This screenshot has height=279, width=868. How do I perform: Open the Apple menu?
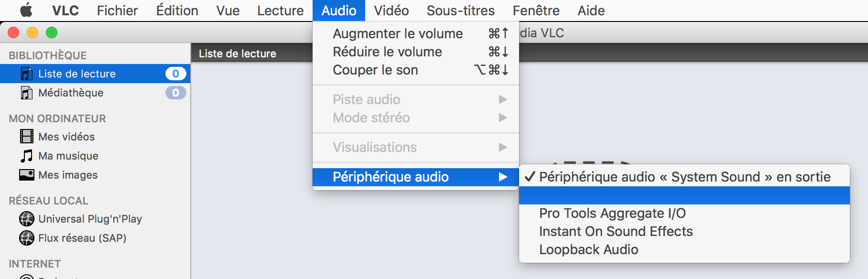coord(27,11)
